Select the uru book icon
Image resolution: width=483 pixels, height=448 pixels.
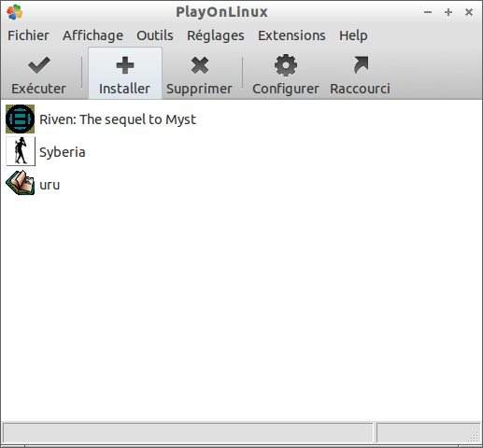click(x=21, y=183)
